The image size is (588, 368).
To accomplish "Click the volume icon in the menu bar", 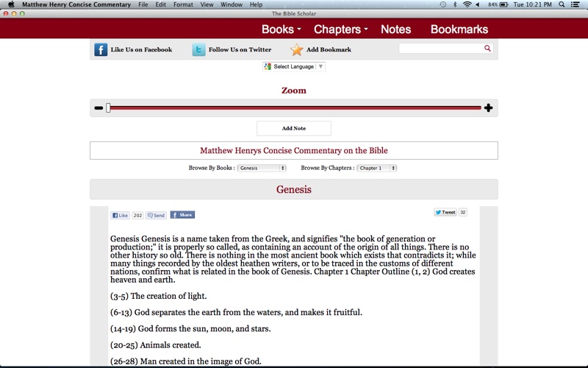I will [x=478, y=4].
